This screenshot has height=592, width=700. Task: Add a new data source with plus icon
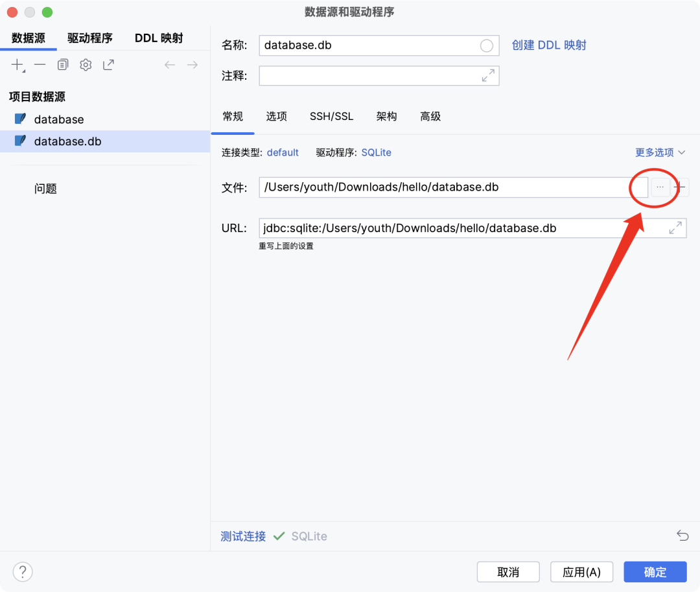(x=16, y=64)
